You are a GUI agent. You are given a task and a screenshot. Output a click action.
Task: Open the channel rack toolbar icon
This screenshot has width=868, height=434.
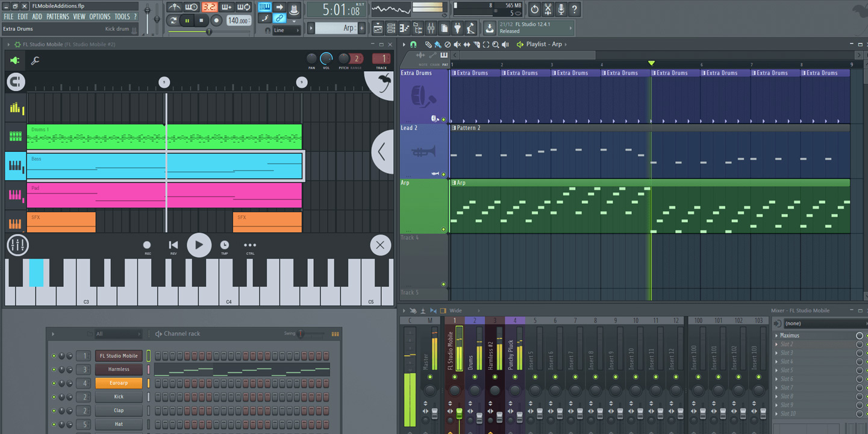pyautogui.click(x=391, y=28)
